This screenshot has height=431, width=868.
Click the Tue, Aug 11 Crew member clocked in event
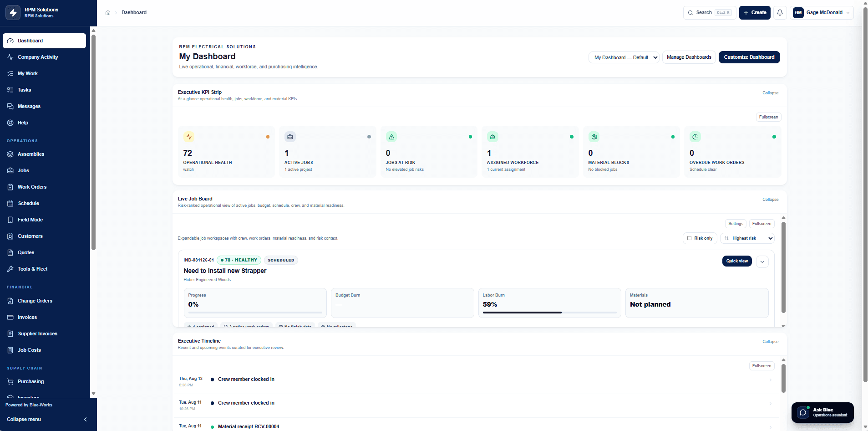click(x=246, y=403)
